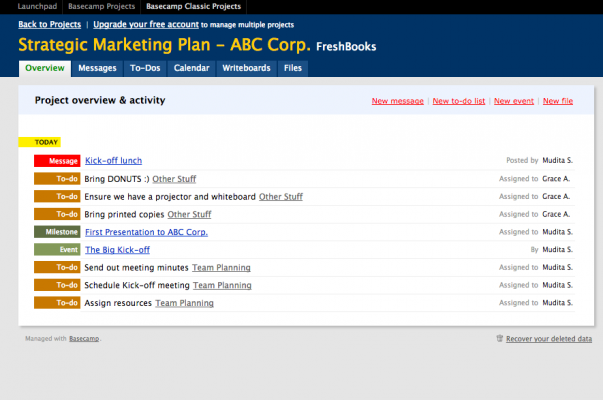Click the 'Project overview & activity' heading
Viewport: 603px width, 400px height.
click(x=100, y=100)
